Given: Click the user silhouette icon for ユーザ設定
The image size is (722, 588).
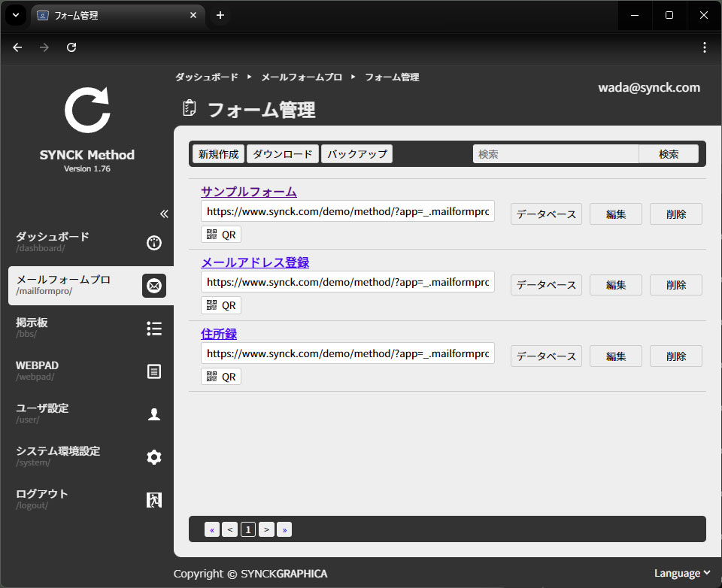Looking at the screenshot, I should (154, 414).
